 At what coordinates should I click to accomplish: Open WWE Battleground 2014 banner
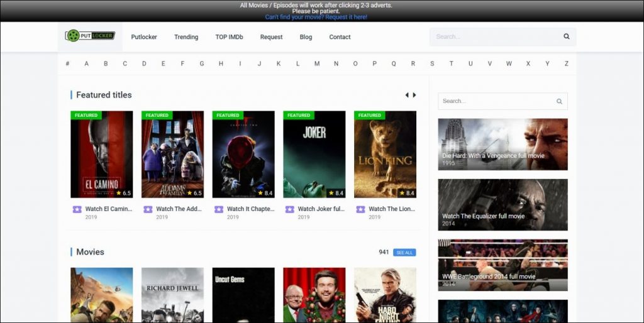(x=502, y=265)
